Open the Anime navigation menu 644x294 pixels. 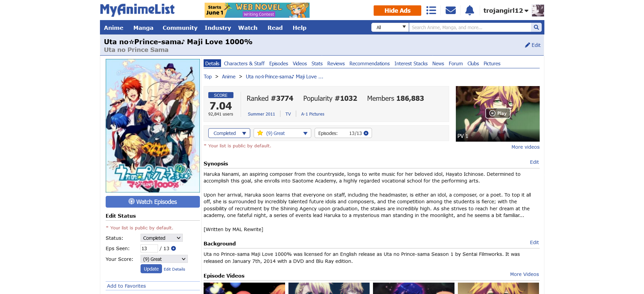pyautogui.click(x=114, y=28)
